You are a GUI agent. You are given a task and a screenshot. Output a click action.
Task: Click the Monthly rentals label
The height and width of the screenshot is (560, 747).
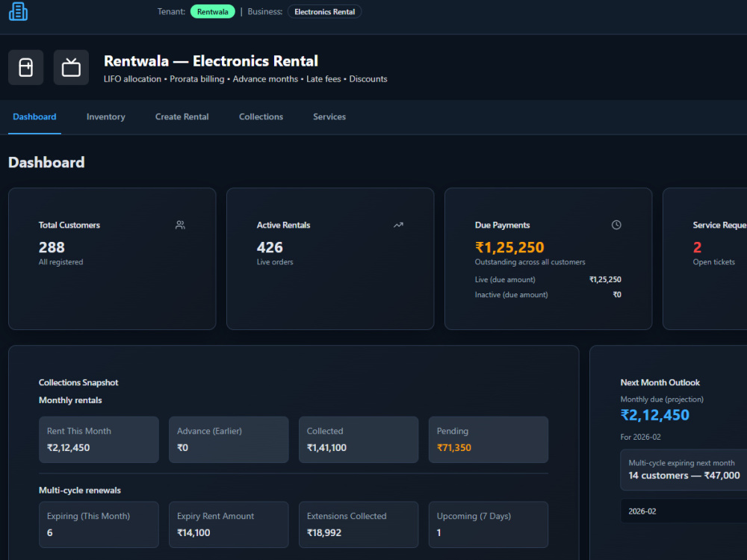pyautogui.click(x=70, y=400)
